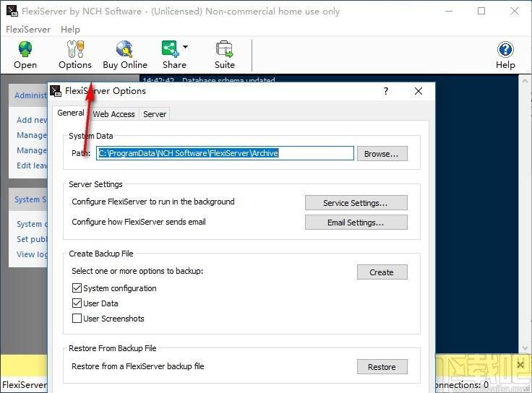Uncheck the User Data checkbox
Image resolution: width=532 pixels, height=393 pixels.
pyautogui.click(x=77, y=303)
